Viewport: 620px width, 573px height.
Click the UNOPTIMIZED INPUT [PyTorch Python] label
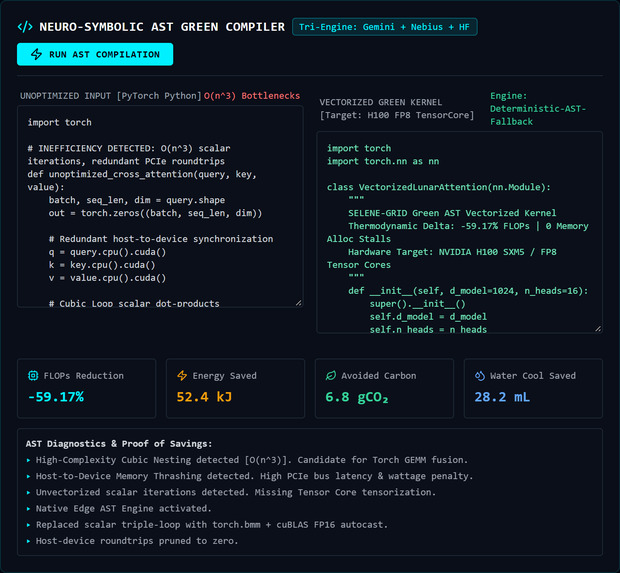(x=111, y=96)
